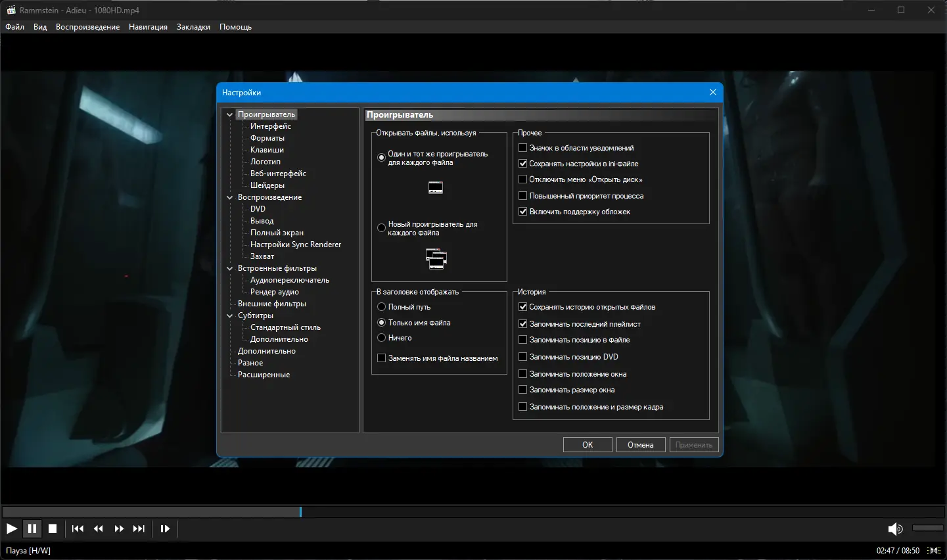Open the Закладки menu
The width and height of the screenshot is (947, 560).
pos(194,27)
